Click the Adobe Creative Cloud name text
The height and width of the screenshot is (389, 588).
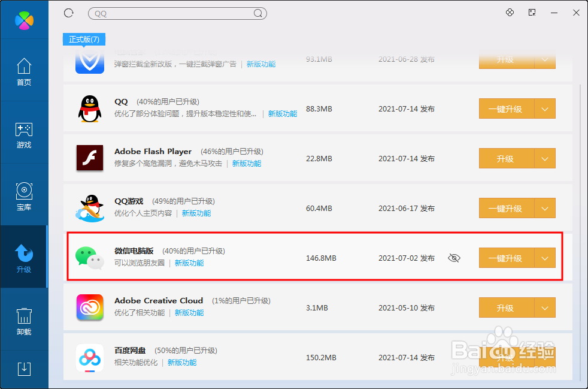[159, 300]
